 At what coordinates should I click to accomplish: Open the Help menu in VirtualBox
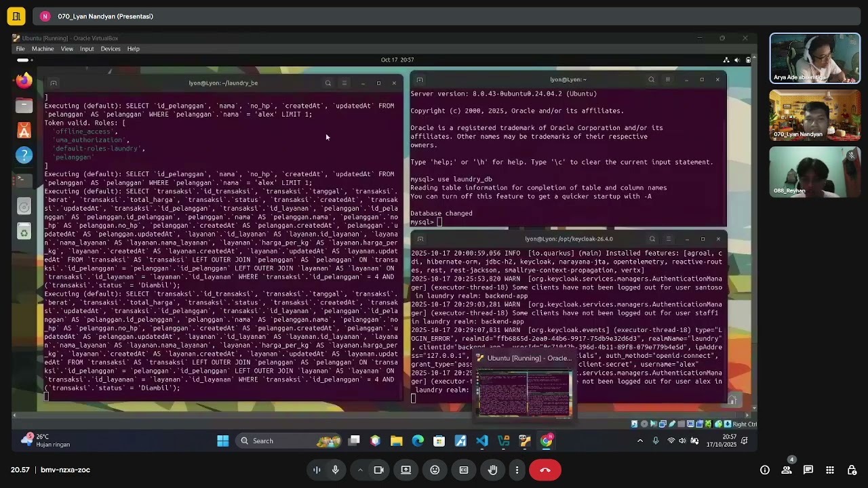click(x=134, y=49)
